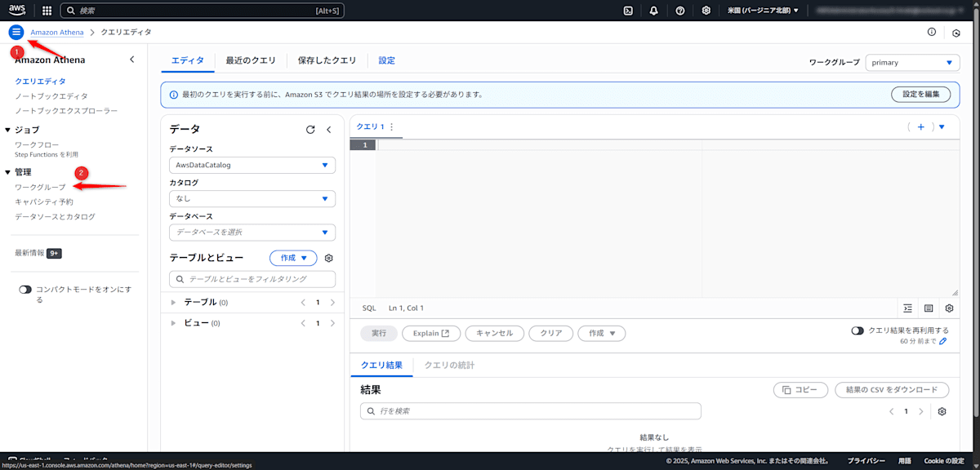Open Amazon Athena breadcrumb link
Screen dimensions: 980x470
click(x=56, y=32)
